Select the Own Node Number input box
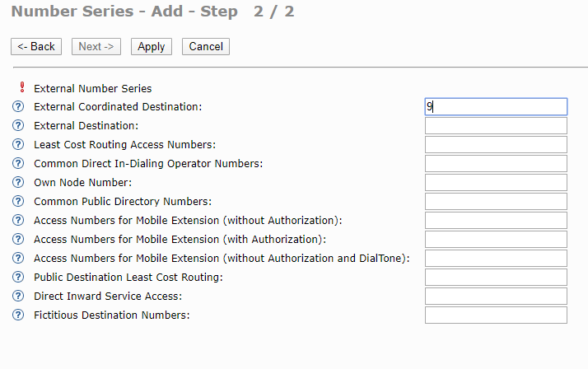This screenshot has width=588, height=369. tap(496, 183)
